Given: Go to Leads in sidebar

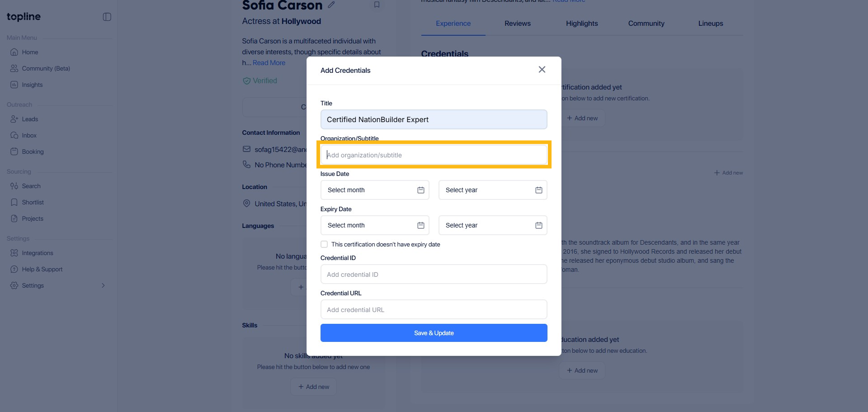Looking at the screenshot, I should [30, 119].
